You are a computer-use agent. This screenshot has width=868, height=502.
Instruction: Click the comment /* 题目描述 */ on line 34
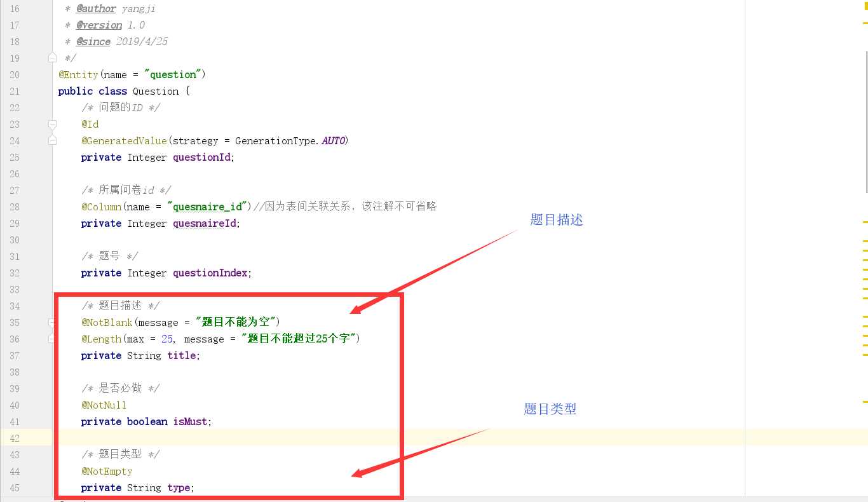[121, 306]
